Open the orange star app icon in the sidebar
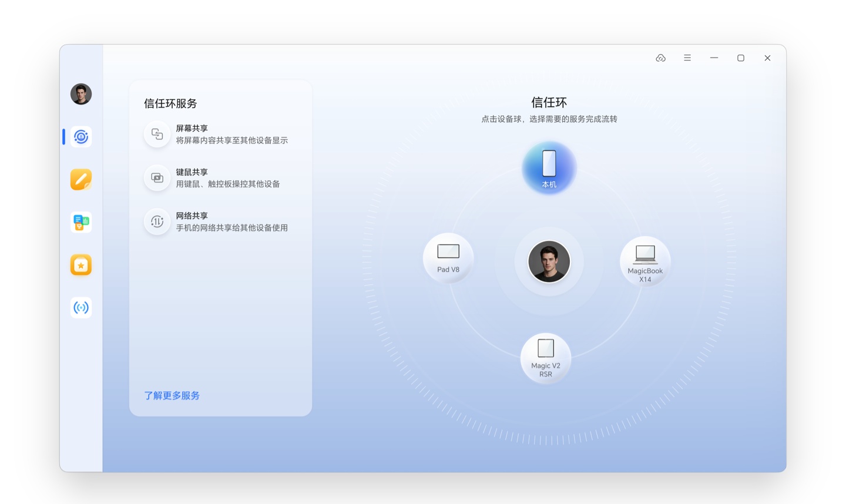Image resolution: width=846 pixels, height=504 pixels. [x=81, y=265]
